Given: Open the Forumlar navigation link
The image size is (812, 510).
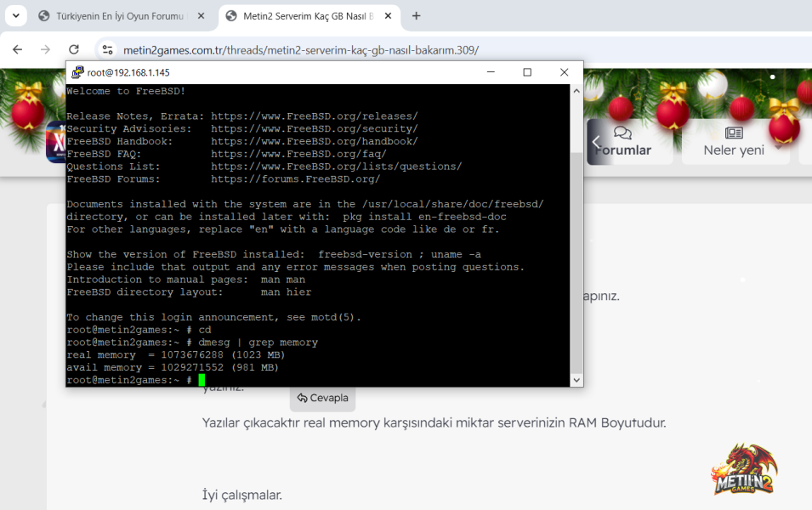Looking at the screenshot, I should point(623,141).
